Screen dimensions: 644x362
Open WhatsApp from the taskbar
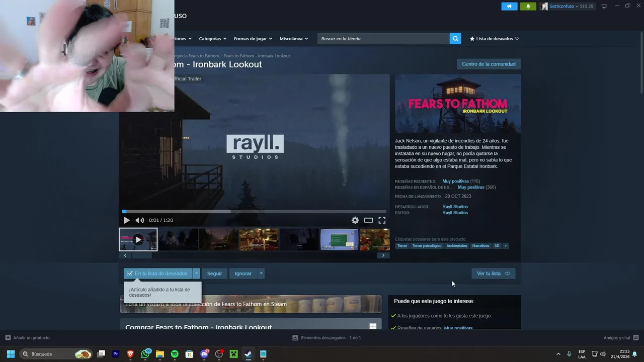[145, 354]
